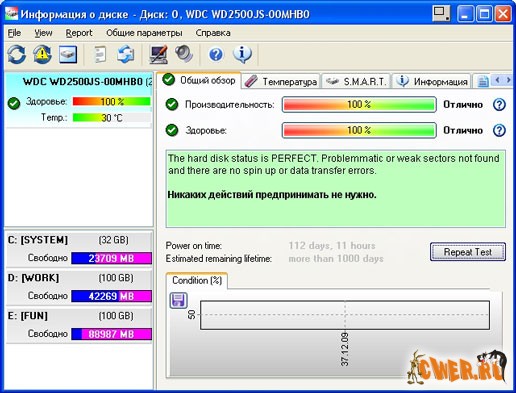Save the condition graph with floppy icon
This screenshot has width=516, height=393.
tap(179, 300)
